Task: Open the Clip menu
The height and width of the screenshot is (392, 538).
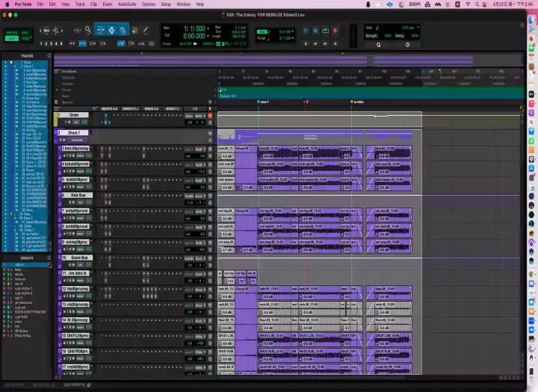Action: (93, 4)
